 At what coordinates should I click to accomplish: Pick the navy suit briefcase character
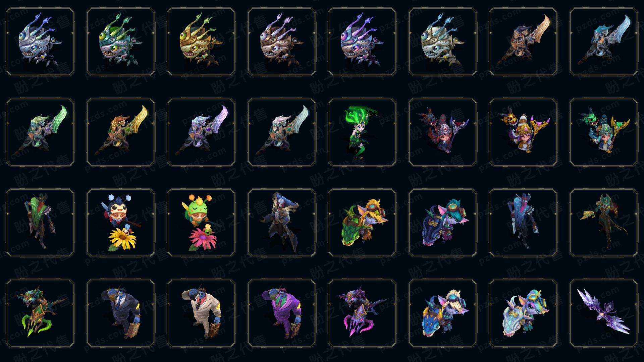pyautogui.click(x=121, y=313)
